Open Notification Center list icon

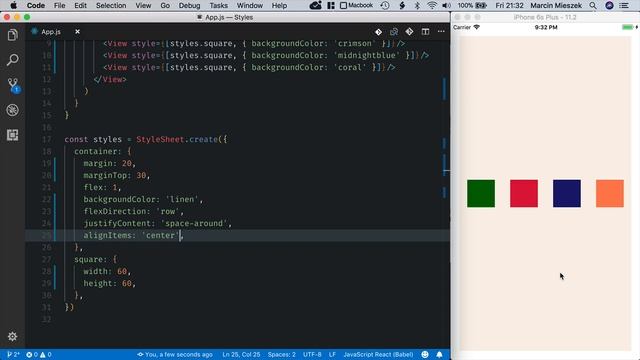[x=624, y=5]
